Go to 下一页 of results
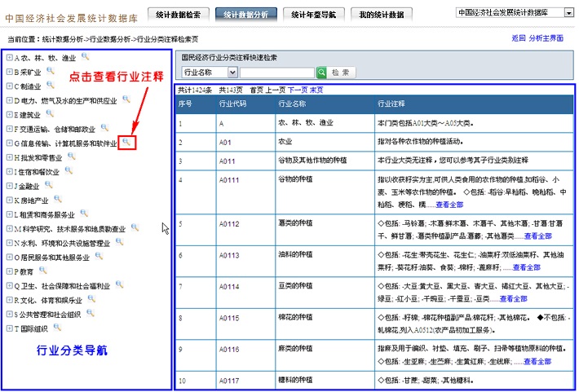This screenshot has height=392, width=579. 297,90
